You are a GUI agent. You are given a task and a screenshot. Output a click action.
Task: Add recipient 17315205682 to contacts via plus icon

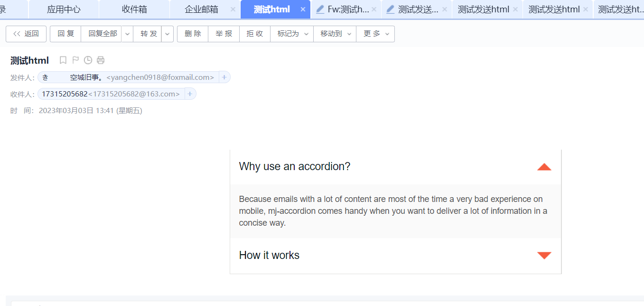[x=189, y=94]
